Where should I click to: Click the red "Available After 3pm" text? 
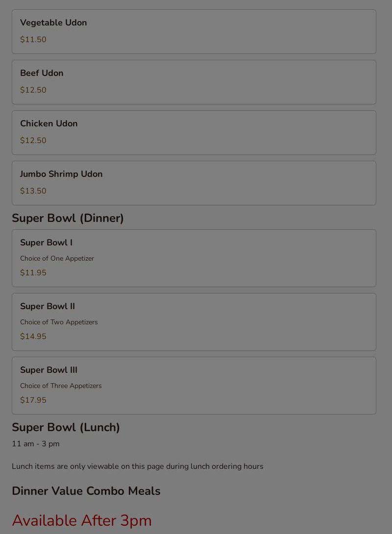pyautogui.click(x=82, y=521)
